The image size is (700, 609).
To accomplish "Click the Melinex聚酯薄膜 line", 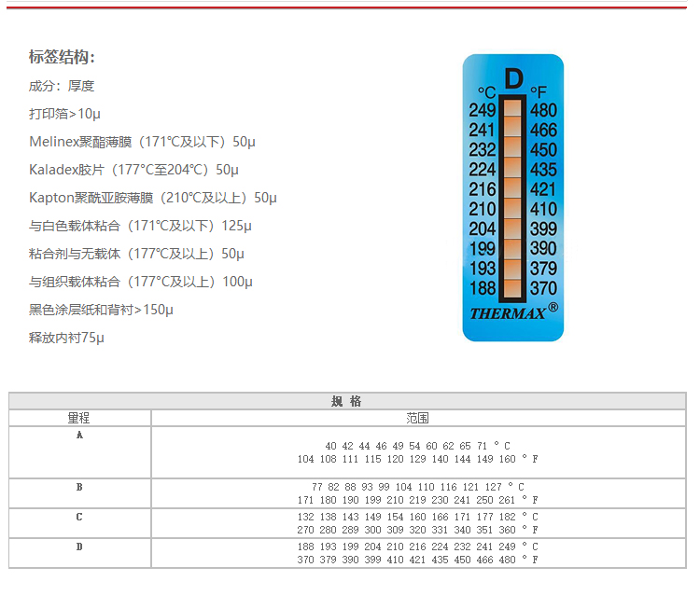I will (x=142, y=142).
